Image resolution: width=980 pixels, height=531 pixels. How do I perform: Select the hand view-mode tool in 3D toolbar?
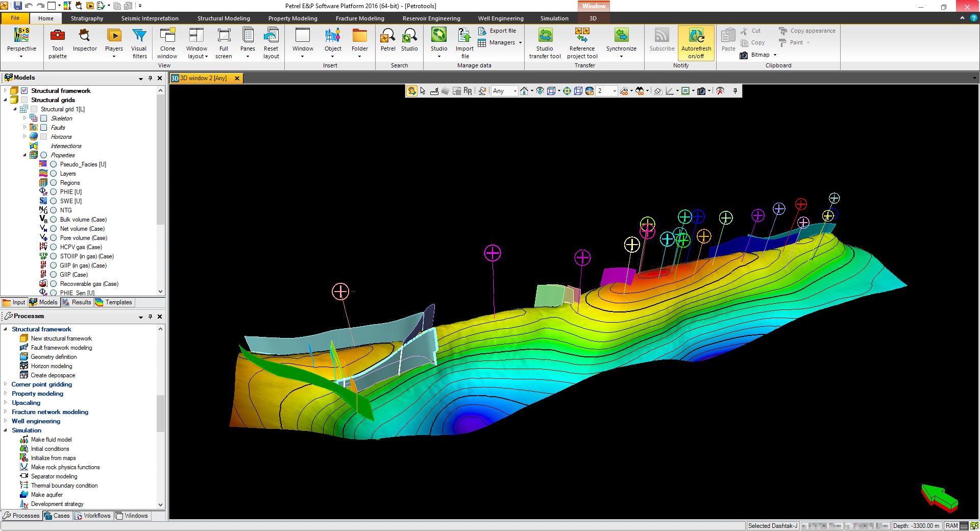[411, 91]
